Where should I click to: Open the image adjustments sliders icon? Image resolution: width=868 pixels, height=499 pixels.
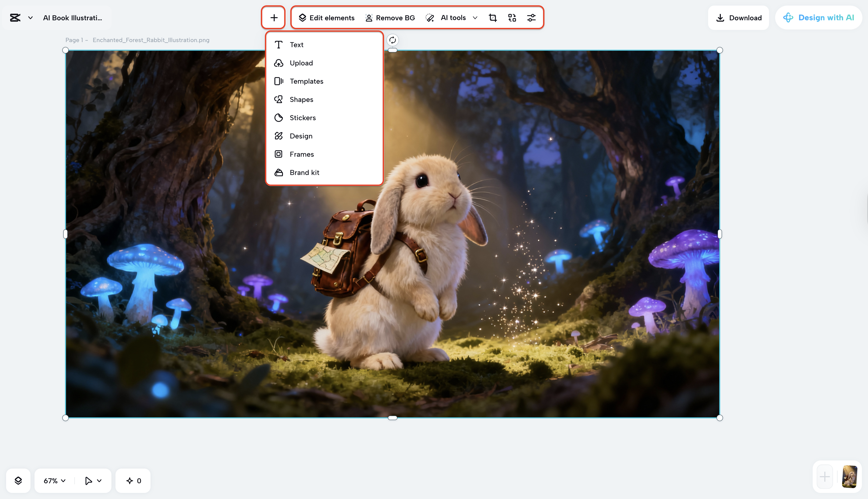531,17
